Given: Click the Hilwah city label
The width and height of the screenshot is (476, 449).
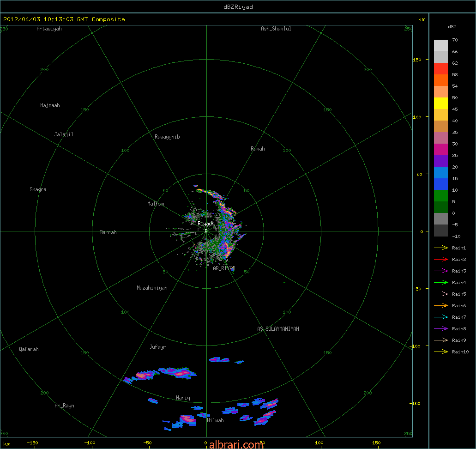Looking at the screenshot, I should (x=215, y=420).
